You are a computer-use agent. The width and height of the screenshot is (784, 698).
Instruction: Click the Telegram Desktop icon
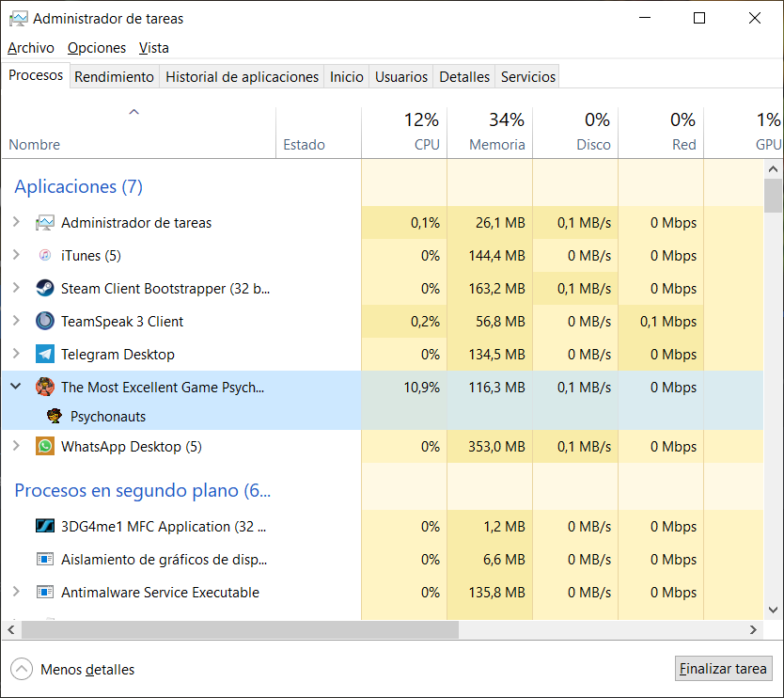pyautogui.click(x=44, y=354)
